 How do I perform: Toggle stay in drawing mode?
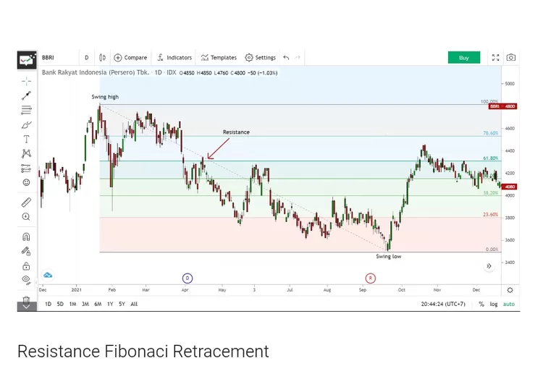(26, 251)
